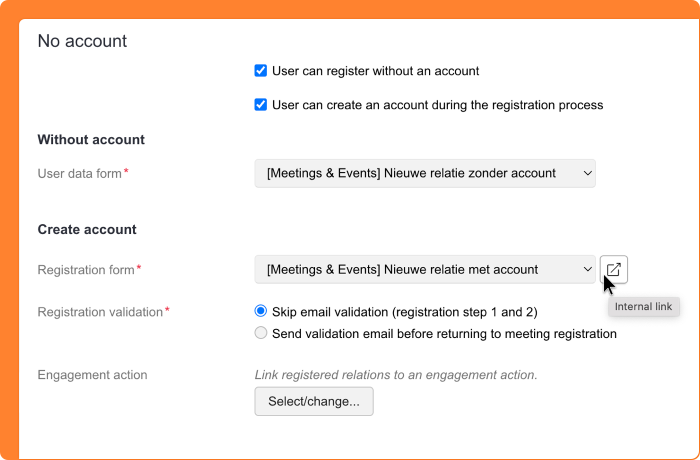This screenshot has height=460, width=700.
Task: Choose "Send validation email" radio option
Action: point(261,333)
